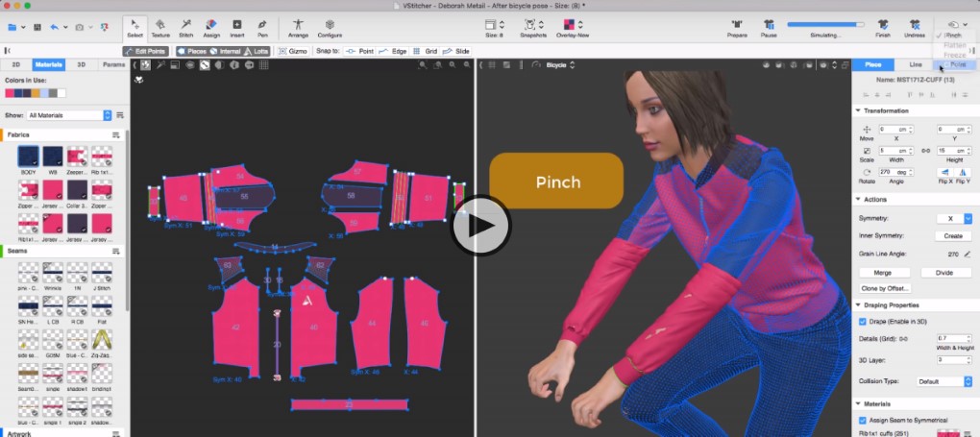Enable snap to Edge
The width and height of the screenshot is (980, 437).
point(393,51)
